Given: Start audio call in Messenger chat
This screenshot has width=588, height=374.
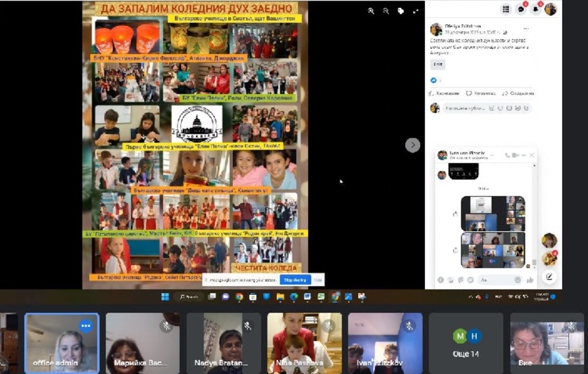Looking at the screenshot, I should coord(507,155).
